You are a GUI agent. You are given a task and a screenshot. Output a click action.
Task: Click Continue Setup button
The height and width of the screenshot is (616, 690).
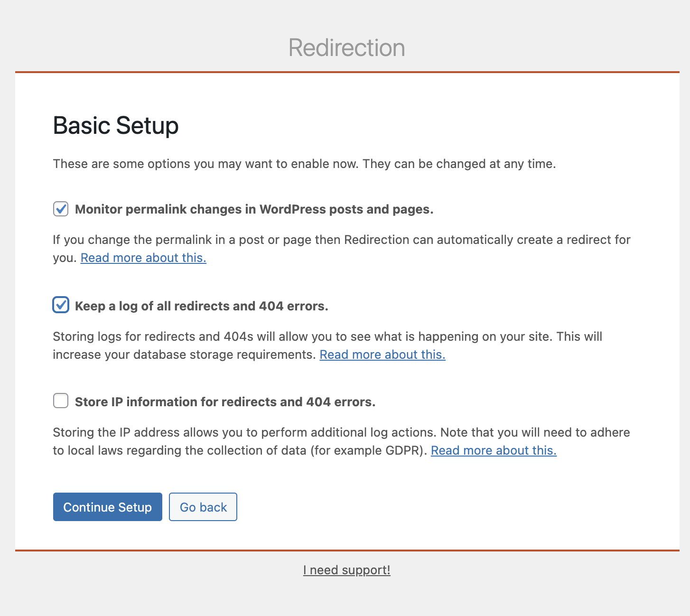[108, 507]
